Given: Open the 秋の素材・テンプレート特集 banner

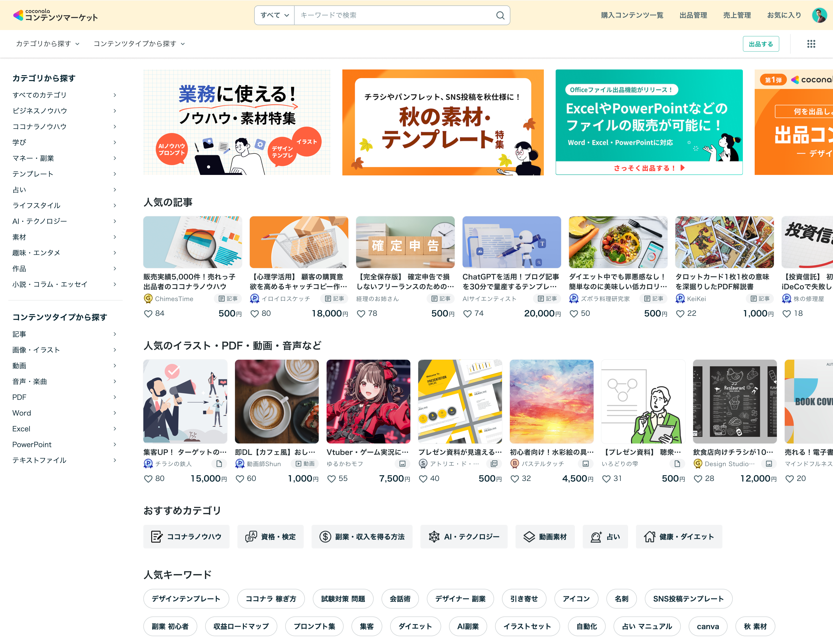Looking at the screenshot, I should pos(443,122).
